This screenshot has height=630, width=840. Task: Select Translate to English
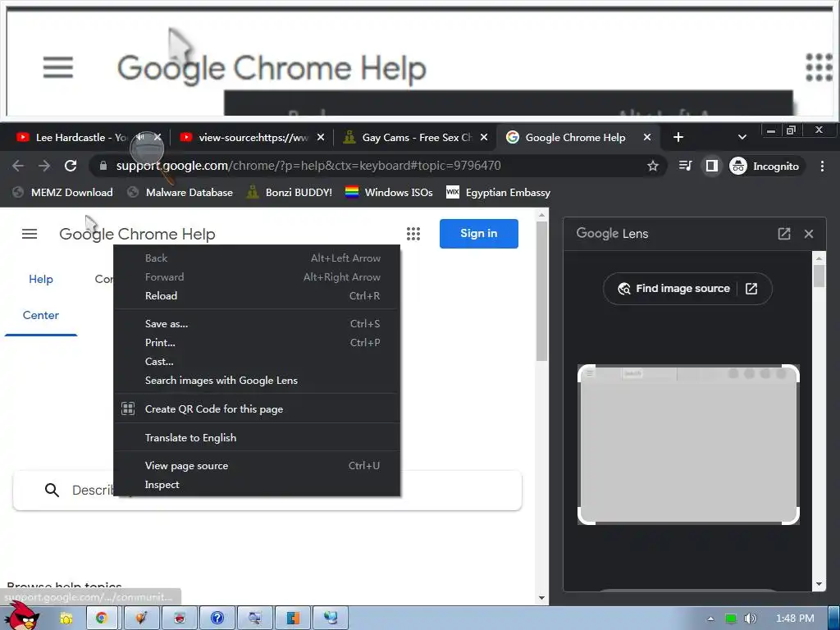tap(257, 438)
